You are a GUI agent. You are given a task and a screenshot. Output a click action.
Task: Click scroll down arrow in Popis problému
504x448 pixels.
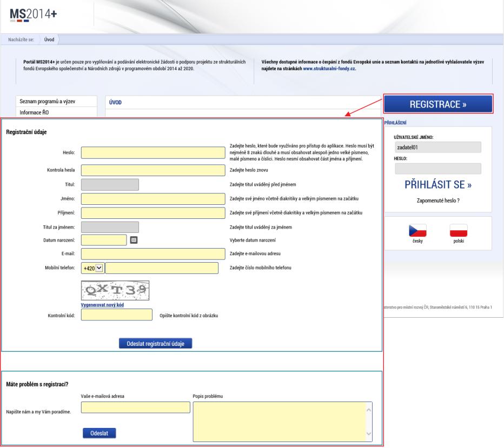(369, 433)
